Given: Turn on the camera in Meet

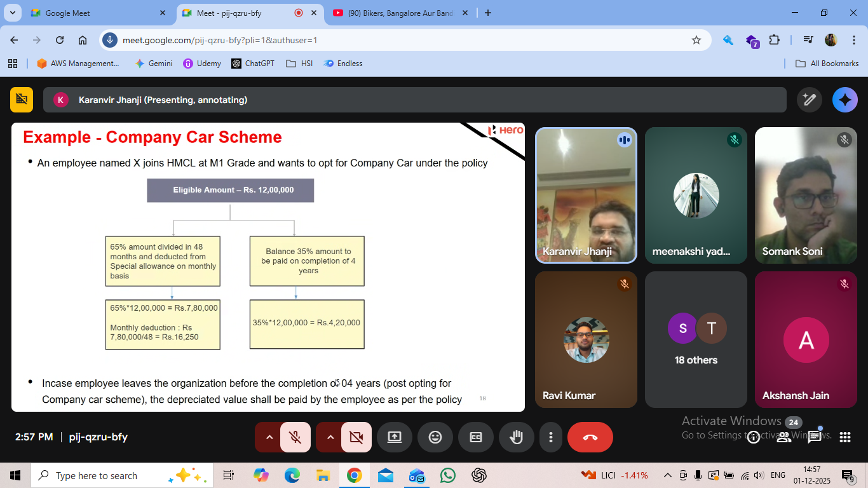Looking at the screenshot, I should pos(356,437).
